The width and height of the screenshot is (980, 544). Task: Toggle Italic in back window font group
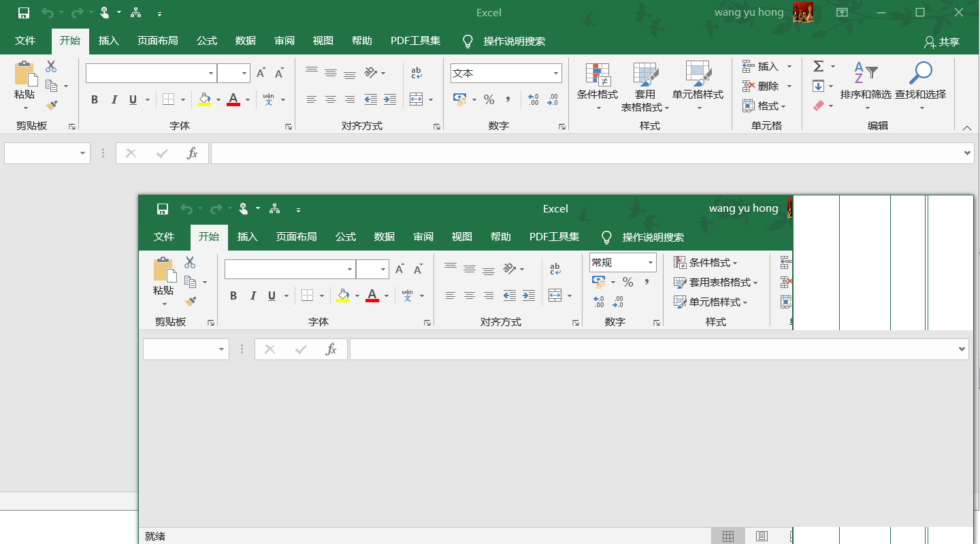(114, 99)
